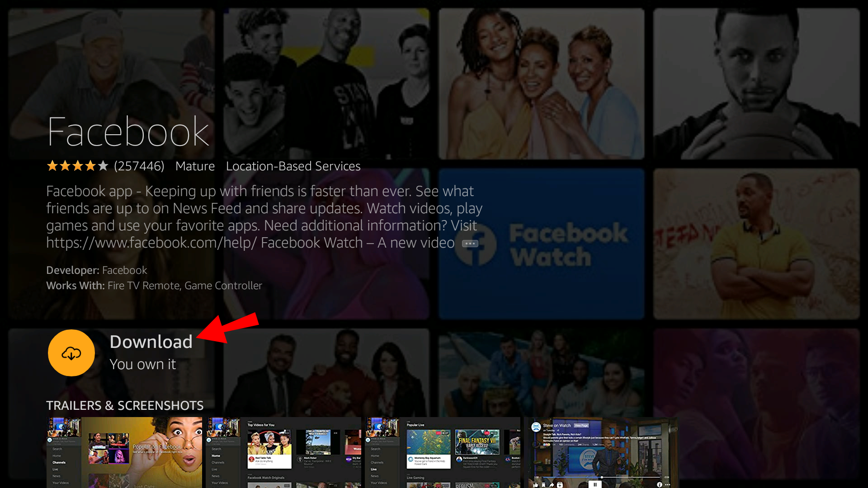
Task: Click View Page button beside Steve on Watch
Action: (x=581, y=426)
